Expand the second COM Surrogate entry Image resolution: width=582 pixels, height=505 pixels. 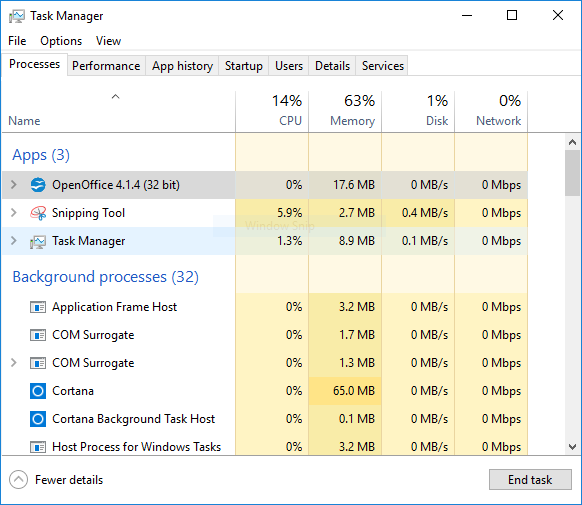[x=14, y=363]
